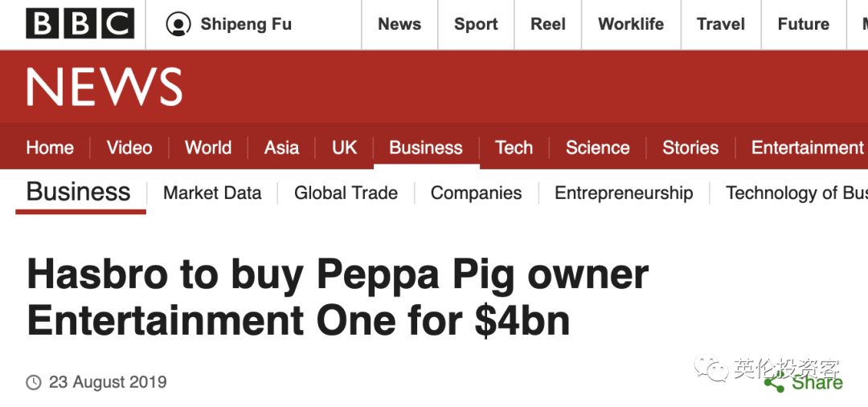Switch to the Asia news tab
The width and height of the screenshot is (868, 407).
coord(281,148)
